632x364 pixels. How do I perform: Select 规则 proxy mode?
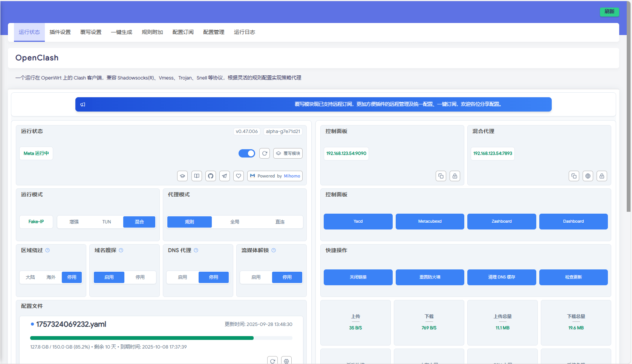[x=190, y=222]
